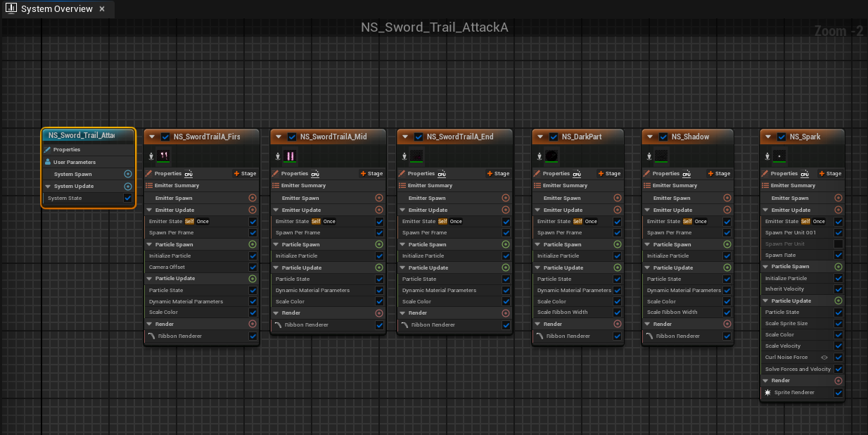The width and height of the screenshot is (868, 435).
Task: Click NS_SwordTrailA_End emitter thumbnail
Action: [417, 156]
